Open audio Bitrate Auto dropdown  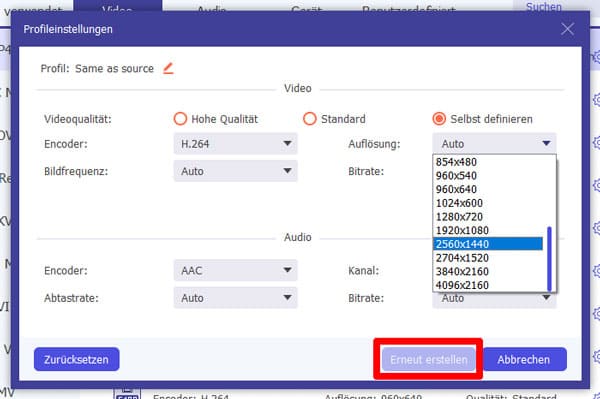coord(494,300)
